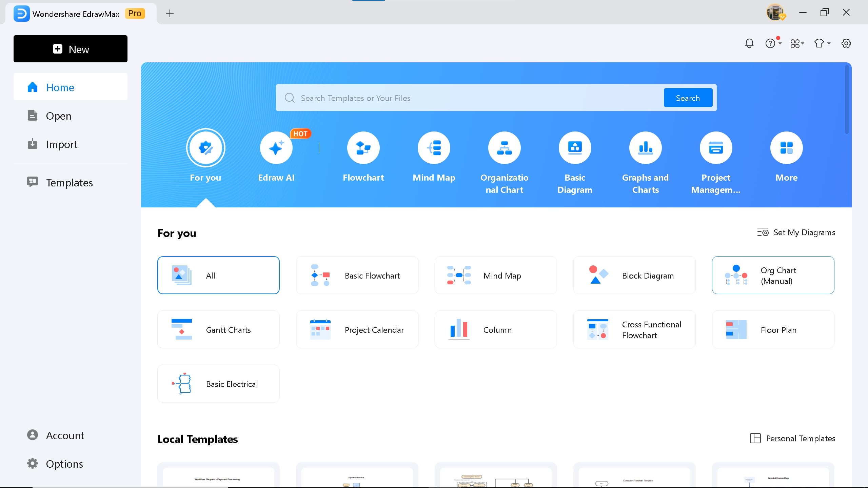Open the notifications bell icon

[749, 43]
